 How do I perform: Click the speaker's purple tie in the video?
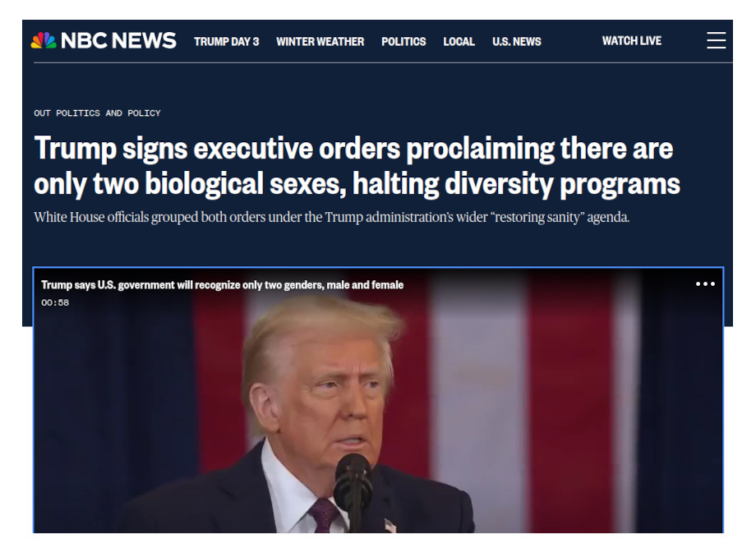coord(323,516)
